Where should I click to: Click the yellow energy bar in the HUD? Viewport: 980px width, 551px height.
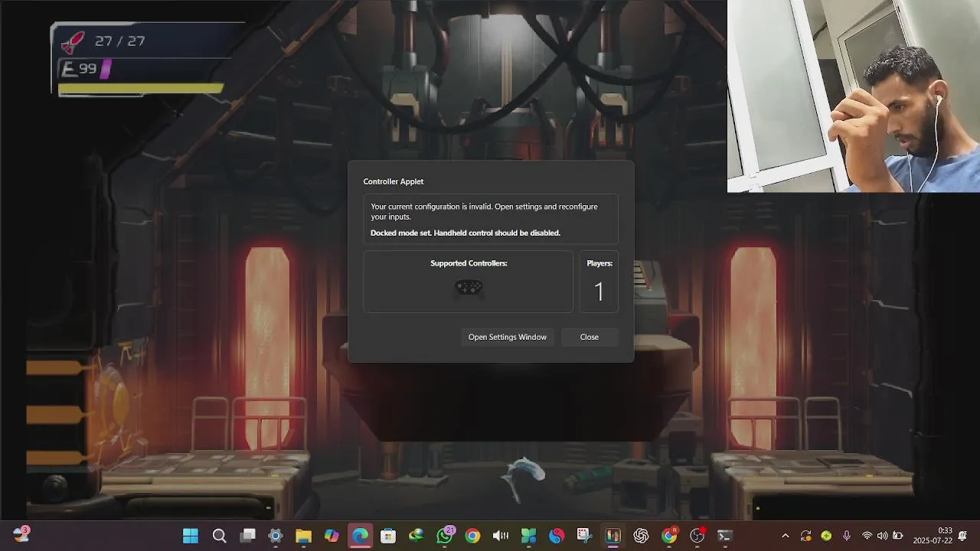coord(141,89)
